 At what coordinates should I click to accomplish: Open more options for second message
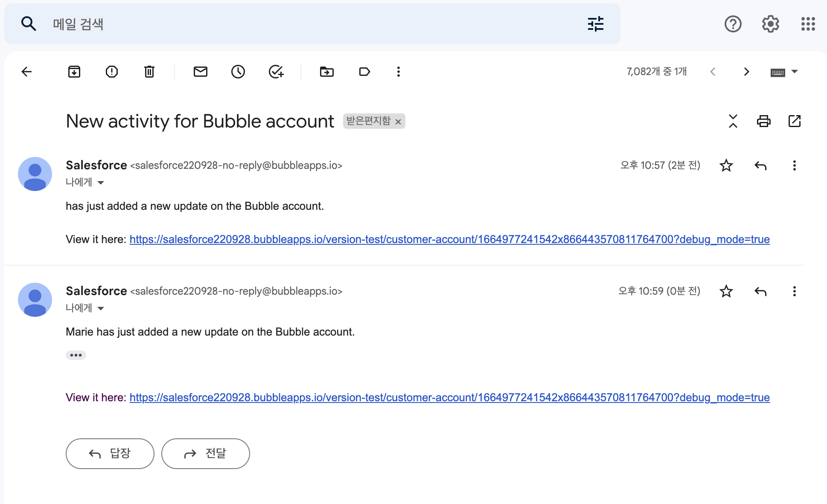(x=794, y=291)
